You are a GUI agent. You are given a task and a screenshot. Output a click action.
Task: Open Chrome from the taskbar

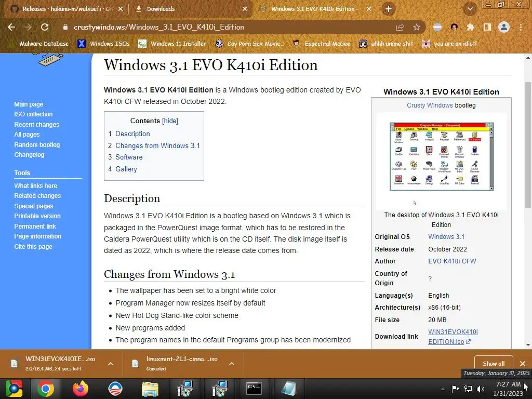[46, 389]
